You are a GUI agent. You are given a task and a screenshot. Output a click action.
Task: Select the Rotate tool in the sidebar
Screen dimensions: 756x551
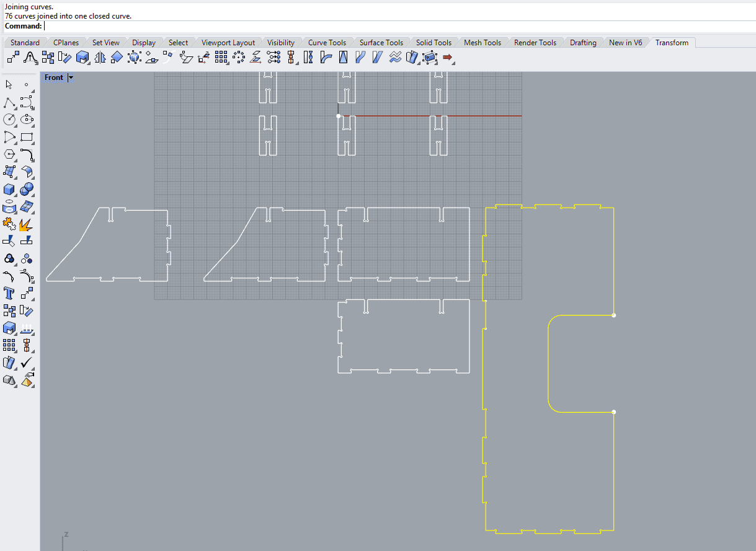pyautogui.click(x=27, y=311)
